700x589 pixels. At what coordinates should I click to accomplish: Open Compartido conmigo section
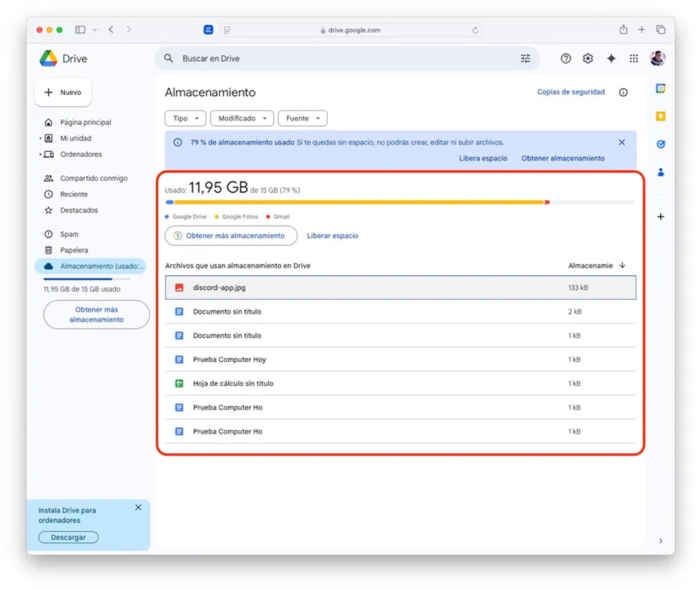tap(93, 178)
